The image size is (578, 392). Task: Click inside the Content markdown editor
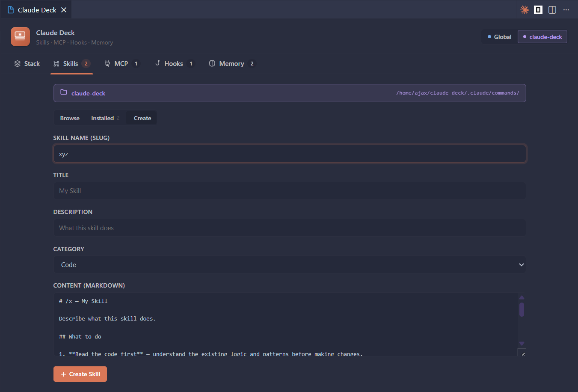coord(285,324)
